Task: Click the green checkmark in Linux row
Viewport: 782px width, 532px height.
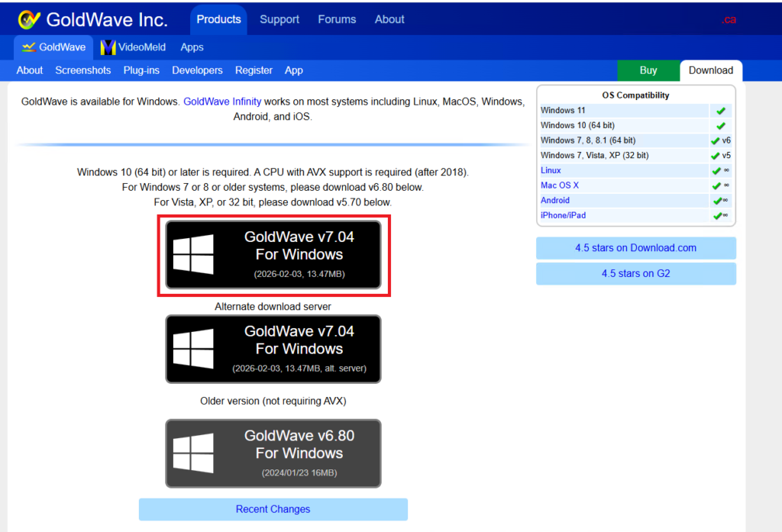Action: click(x=716, y=171)
